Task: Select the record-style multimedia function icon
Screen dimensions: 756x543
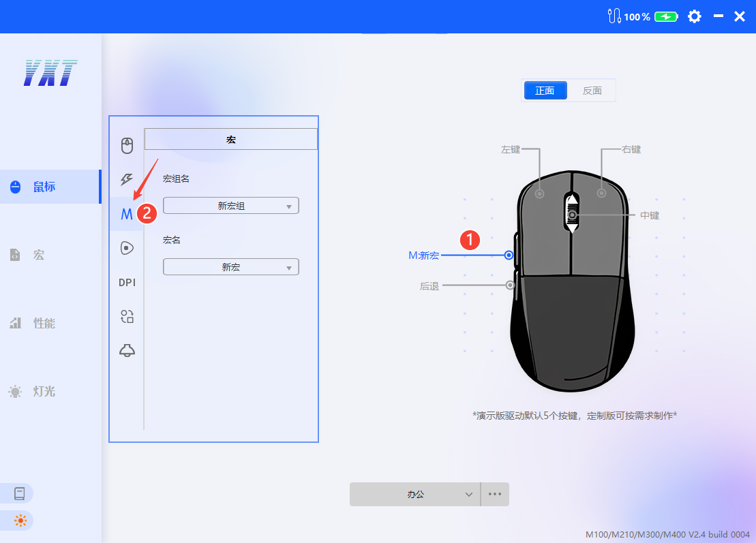Action: 127,248
